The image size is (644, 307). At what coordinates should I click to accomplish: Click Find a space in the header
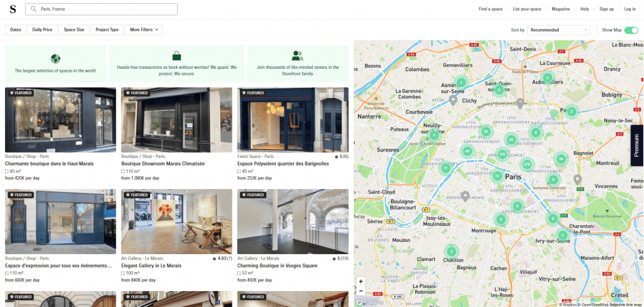[x=491, y=9]
